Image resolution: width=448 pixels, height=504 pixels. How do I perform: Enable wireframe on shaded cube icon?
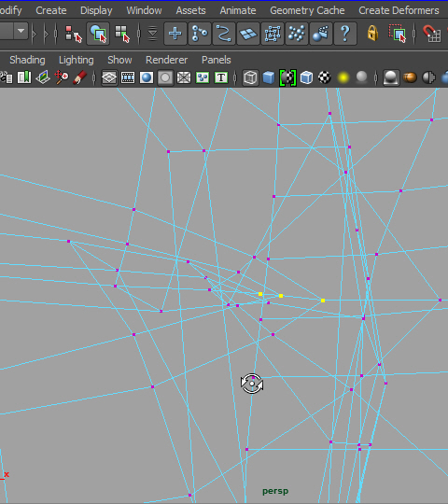coord(306,77)
